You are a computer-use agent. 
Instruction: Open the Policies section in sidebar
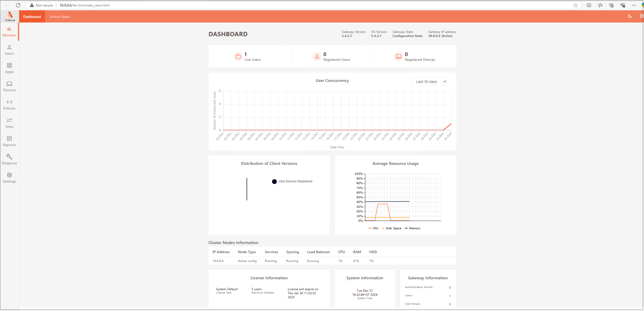tap(9, 105)
